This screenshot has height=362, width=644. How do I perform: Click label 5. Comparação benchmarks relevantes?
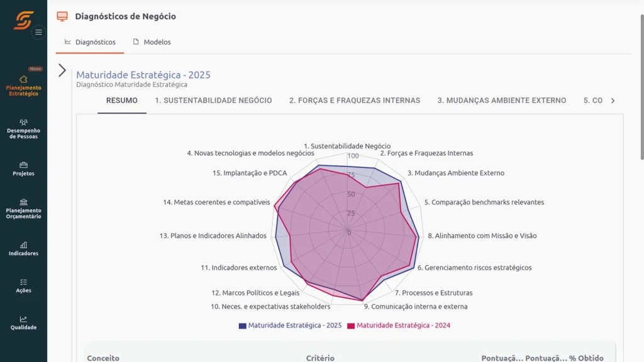[x=484, y=202]
